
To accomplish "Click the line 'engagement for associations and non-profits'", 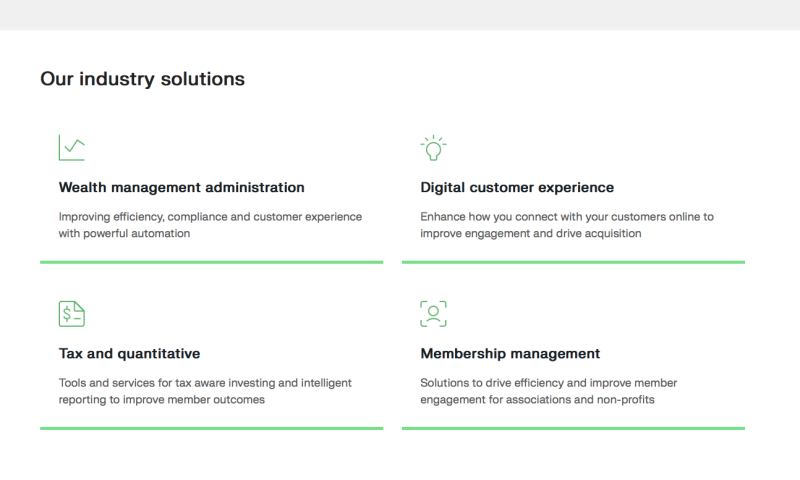I will pyautogui.click(x=537, y=399).
